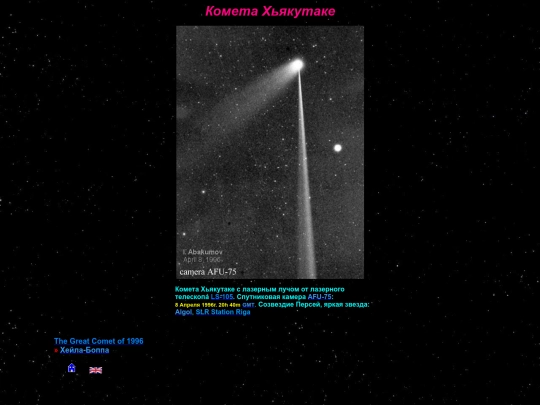Follow the LS-105 telescope link
The height and width of the screenshot is (405, 540).
click(x=222, y=297)
